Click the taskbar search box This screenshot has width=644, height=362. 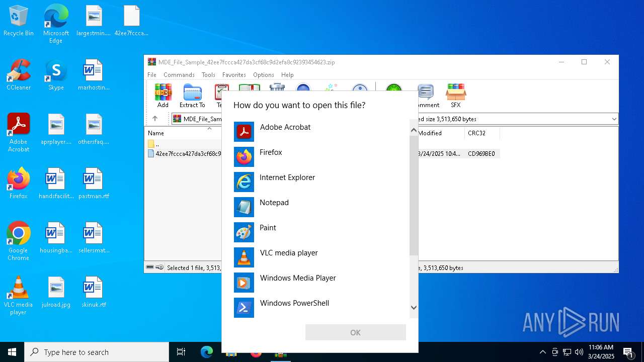click(97, 352)
